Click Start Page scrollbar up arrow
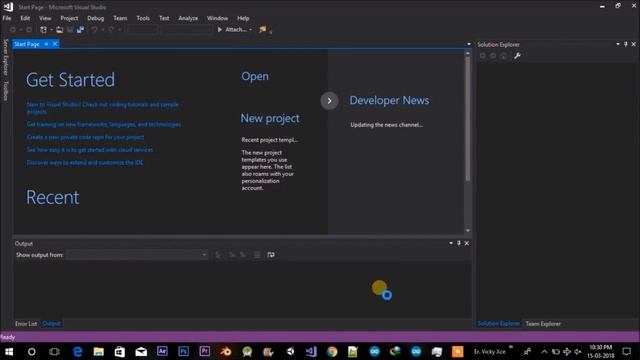This screenshot has height=360, width=640. (x=468, y=53)
